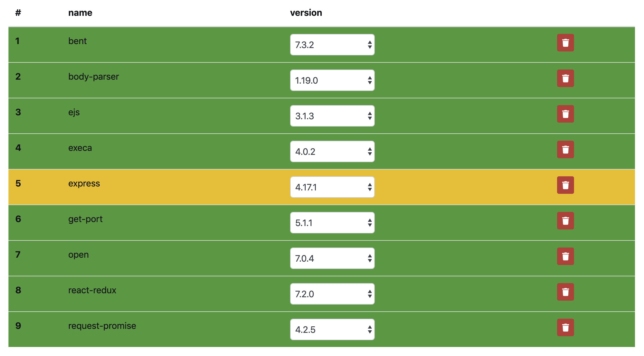Open the bent version 7.3.2 dropdown
644x356 pixels.
[332, 45]
